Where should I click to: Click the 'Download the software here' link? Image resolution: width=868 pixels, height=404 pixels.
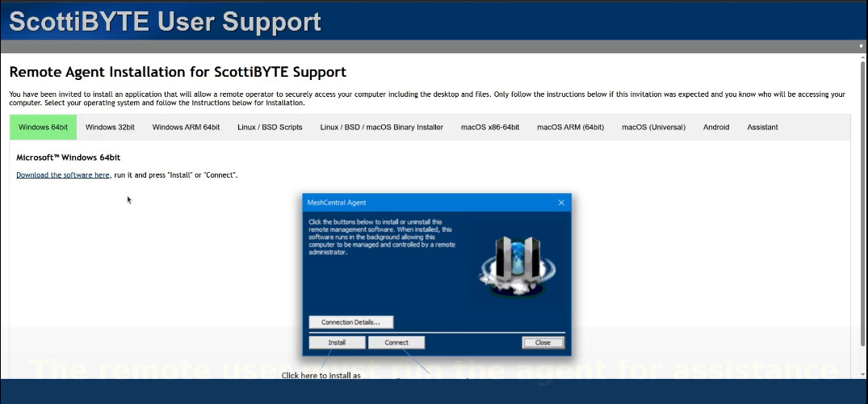coord(63,175)
